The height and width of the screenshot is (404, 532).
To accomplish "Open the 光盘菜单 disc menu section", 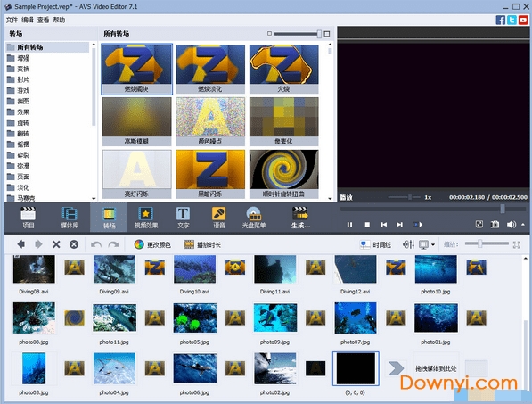I will click(254, 218).
